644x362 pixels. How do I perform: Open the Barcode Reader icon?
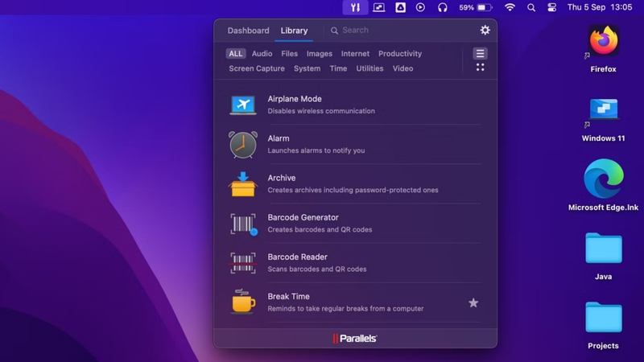pyautogui.click(x=243, y=263)
